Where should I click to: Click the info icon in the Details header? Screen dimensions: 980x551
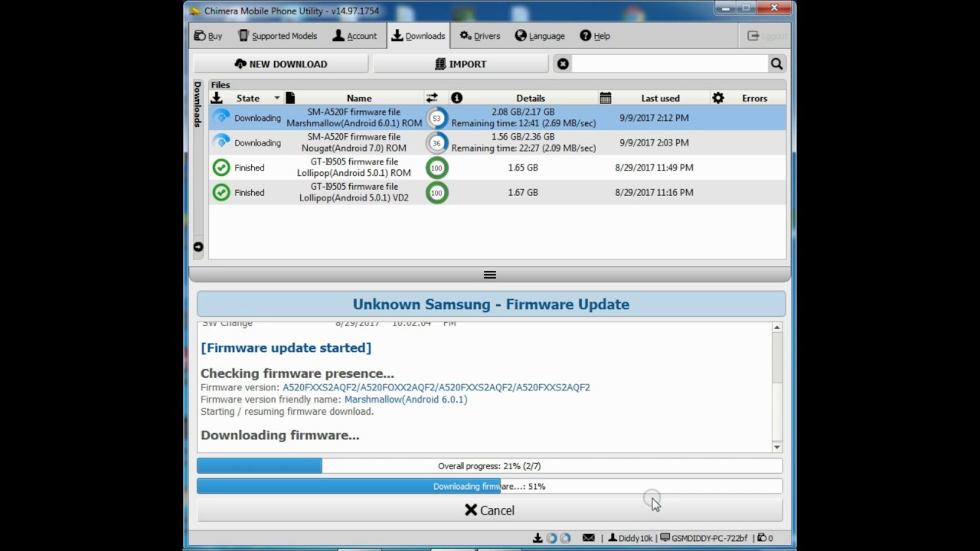coord(457,98)
